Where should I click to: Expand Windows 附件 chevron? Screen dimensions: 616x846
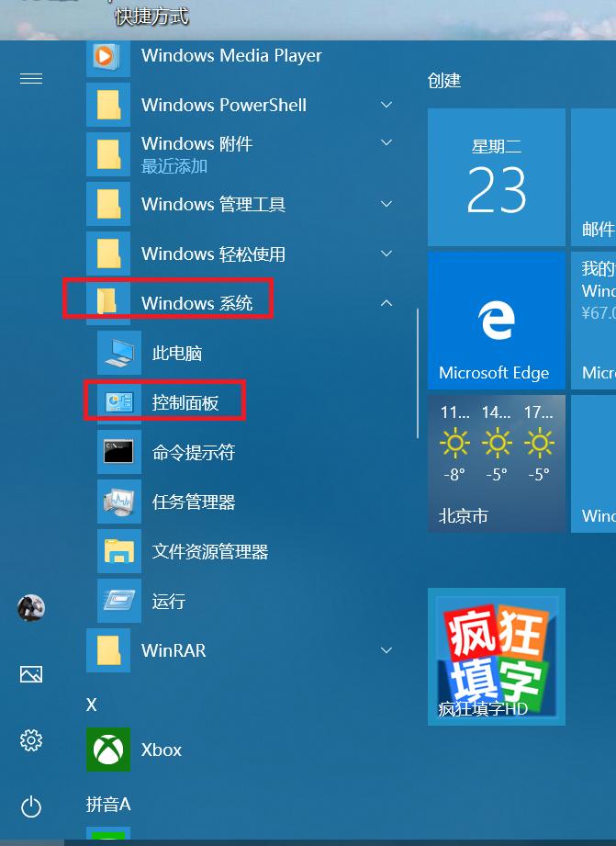click(386, 143)
